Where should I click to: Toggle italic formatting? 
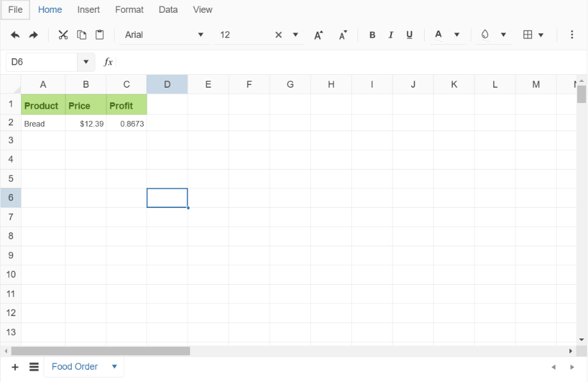391,35
